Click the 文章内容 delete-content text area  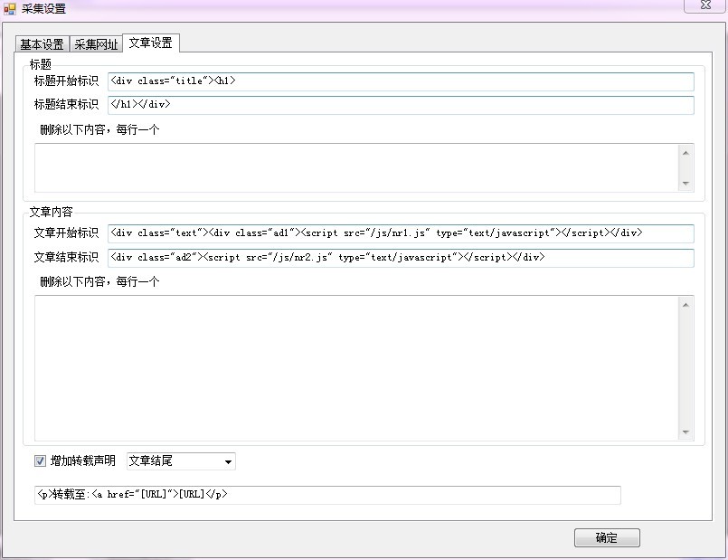(x=357, y=368)
